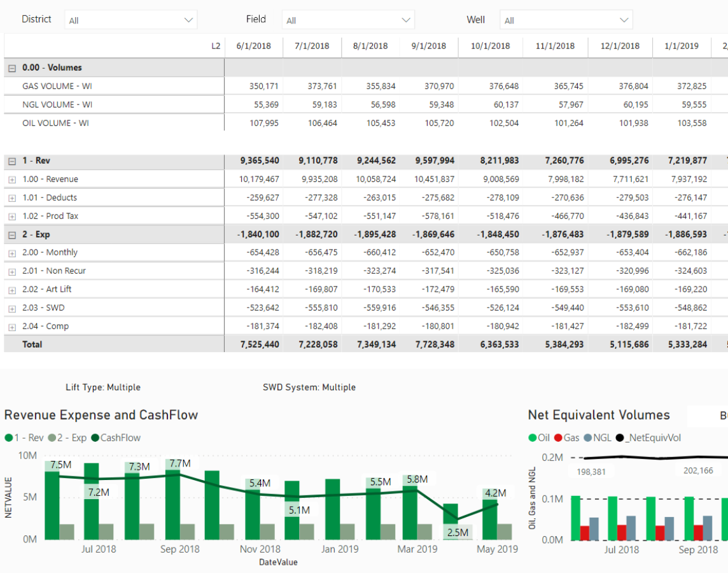This screenshot has height=573, width=728.
Task: Collapse the 2 - Exp row group
Action: [12, 235]
